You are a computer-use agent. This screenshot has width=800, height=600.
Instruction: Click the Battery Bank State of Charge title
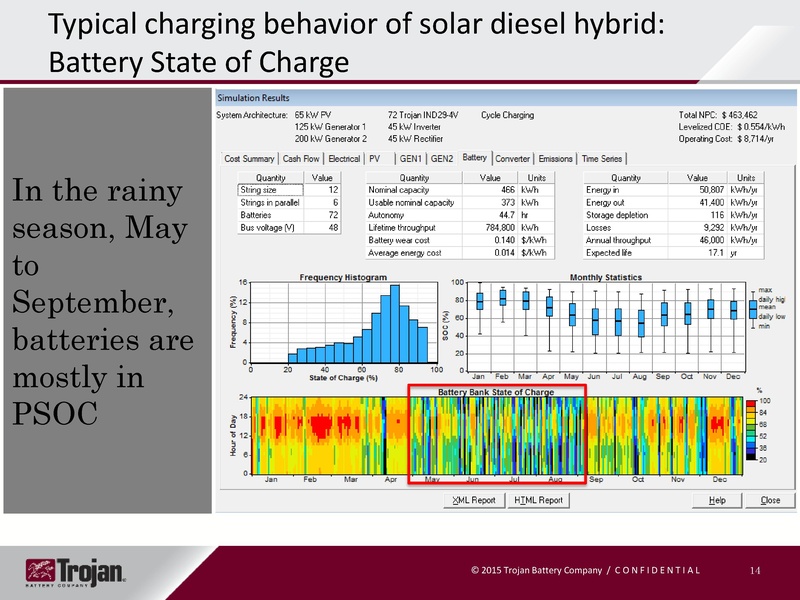pos(496,392)
